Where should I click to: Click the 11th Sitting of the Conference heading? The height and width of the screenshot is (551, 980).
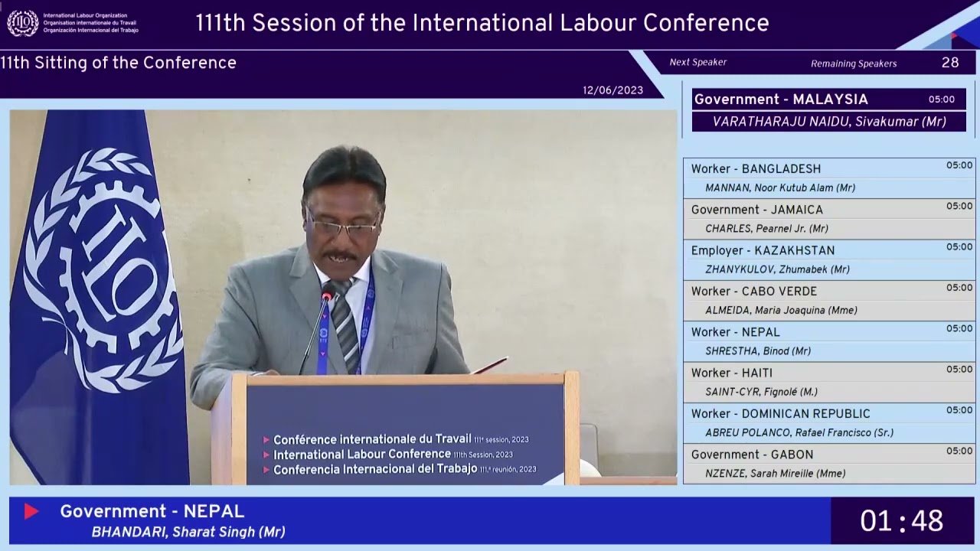(119, 63)
